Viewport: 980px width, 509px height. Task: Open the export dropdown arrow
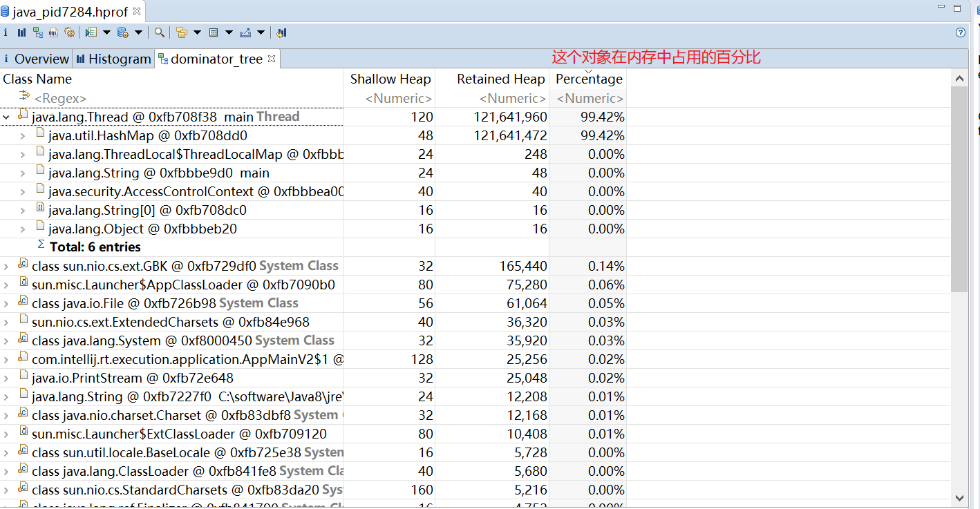click(261, 32)
